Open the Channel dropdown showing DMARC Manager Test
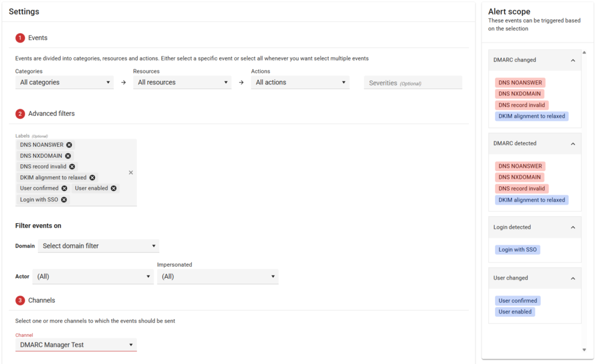 [76, 345]
